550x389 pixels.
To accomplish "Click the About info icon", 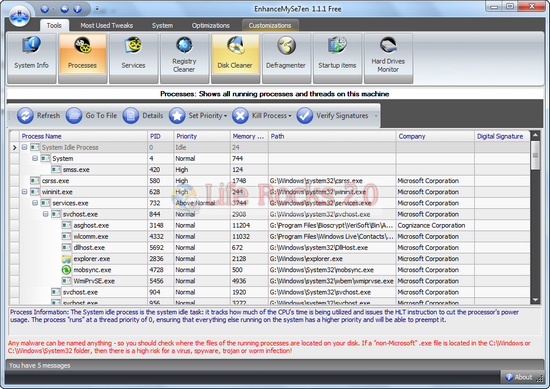I will [x=509, y=377].
